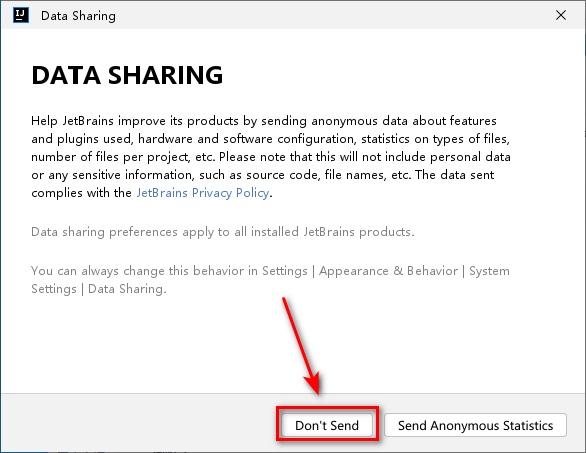586x453 pixels.
Task: Click the 'You can always change this behavior' note
Action: (270, 280)
